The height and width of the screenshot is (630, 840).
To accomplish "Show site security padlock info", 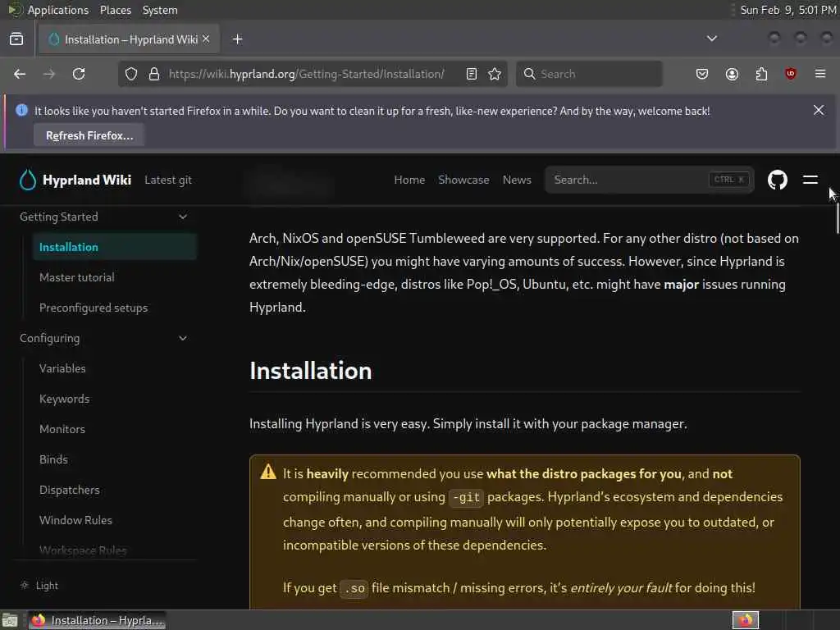I will (154, 74).
